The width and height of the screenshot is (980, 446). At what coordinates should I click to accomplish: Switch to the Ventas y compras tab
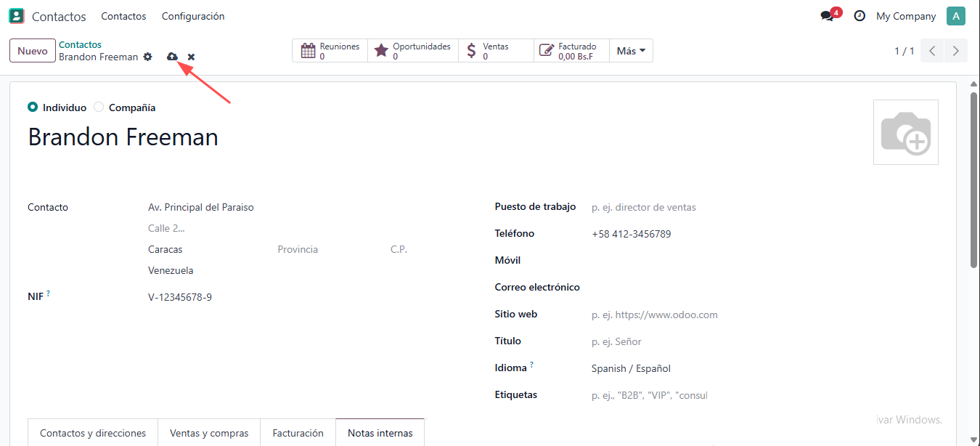pos(209,433)
